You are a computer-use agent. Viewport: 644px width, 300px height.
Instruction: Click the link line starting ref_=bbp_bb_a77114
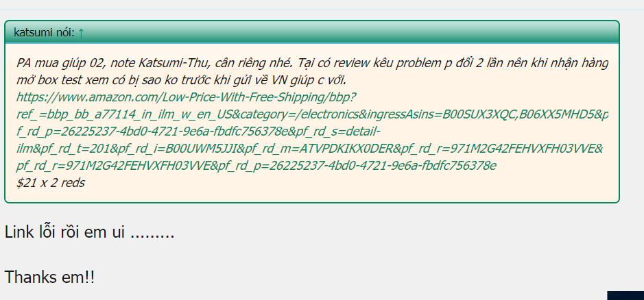pyautogui.click(x=312, y=114)
